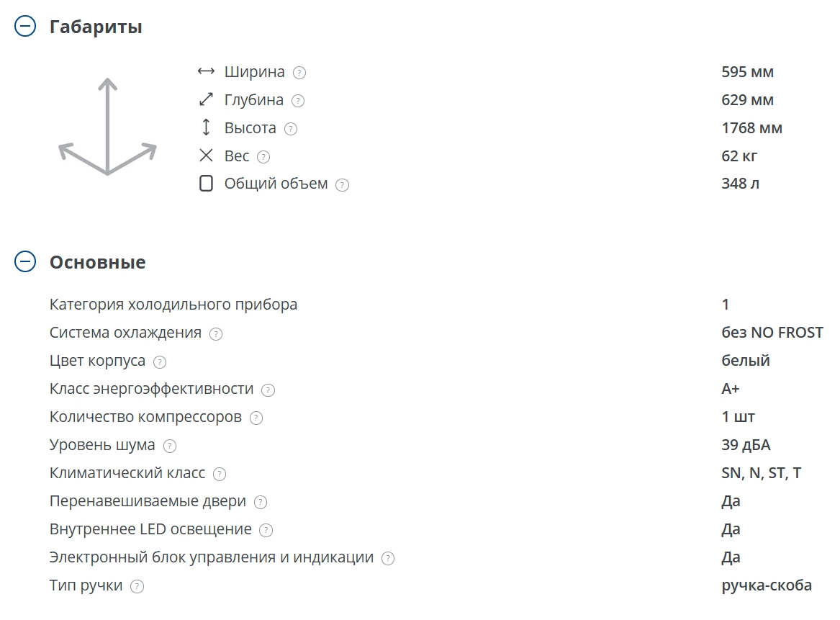Click the Габариты section heading
The height and width of the screenshot is (620, 840).
(x=96, y=27)
